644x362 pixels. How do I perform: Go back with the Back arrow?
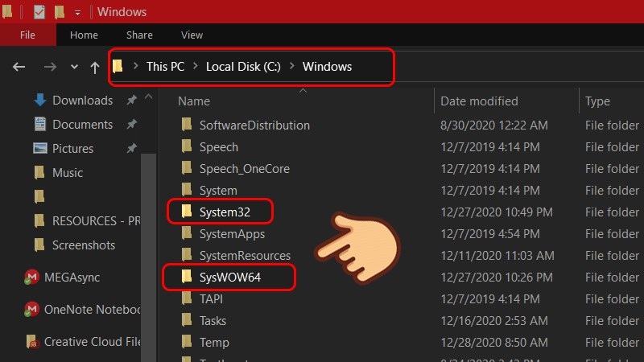click(19, 67)
